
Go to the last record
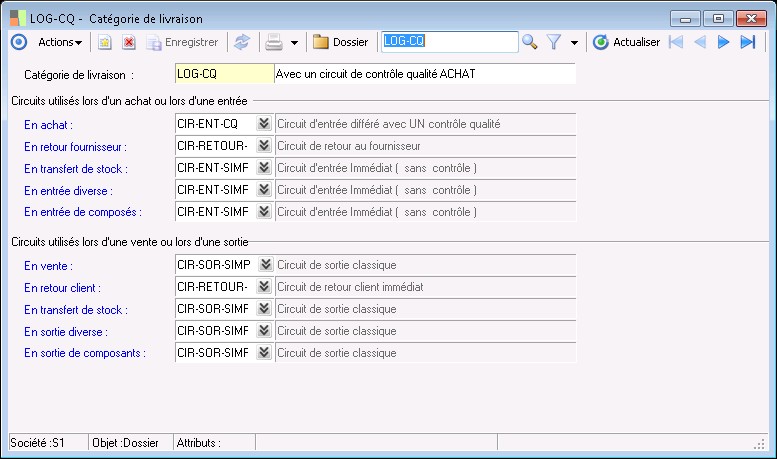tap(748, 42)
